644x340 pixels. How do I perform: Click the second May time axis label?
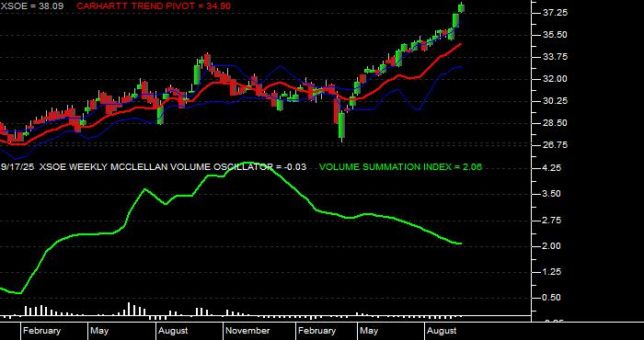coord(369,331)
